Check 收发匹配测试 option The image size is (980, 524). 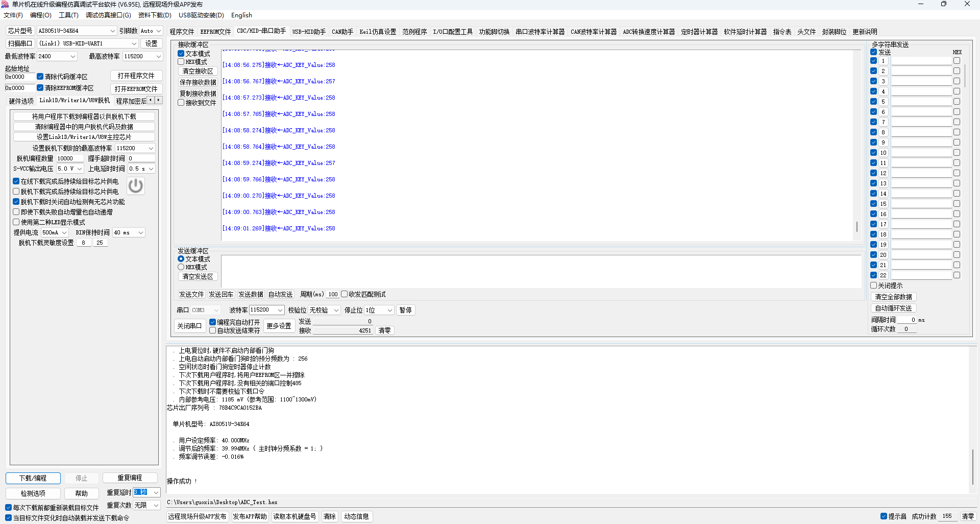344,294
